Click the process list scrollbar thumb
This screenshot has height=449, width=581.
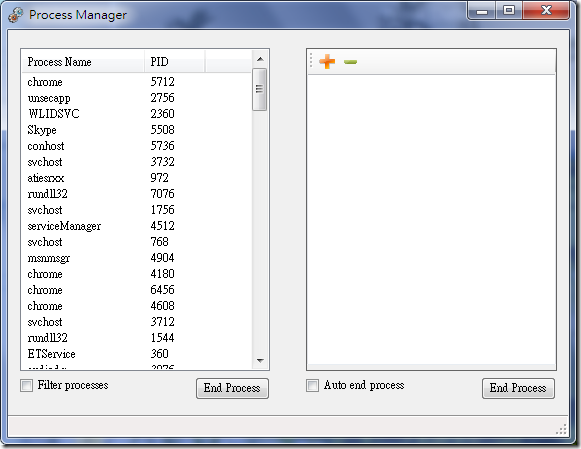(x=259, y=89)
